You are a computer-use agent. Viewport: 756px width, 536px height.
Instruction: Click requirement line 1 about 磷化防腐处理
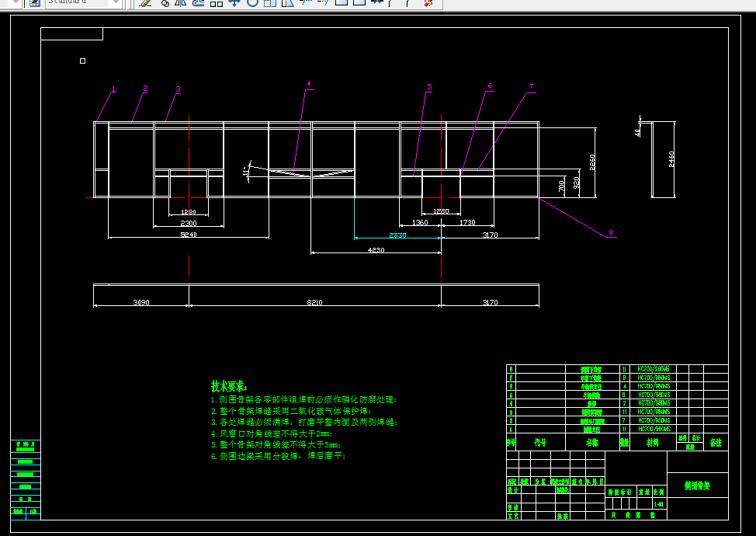303,399
